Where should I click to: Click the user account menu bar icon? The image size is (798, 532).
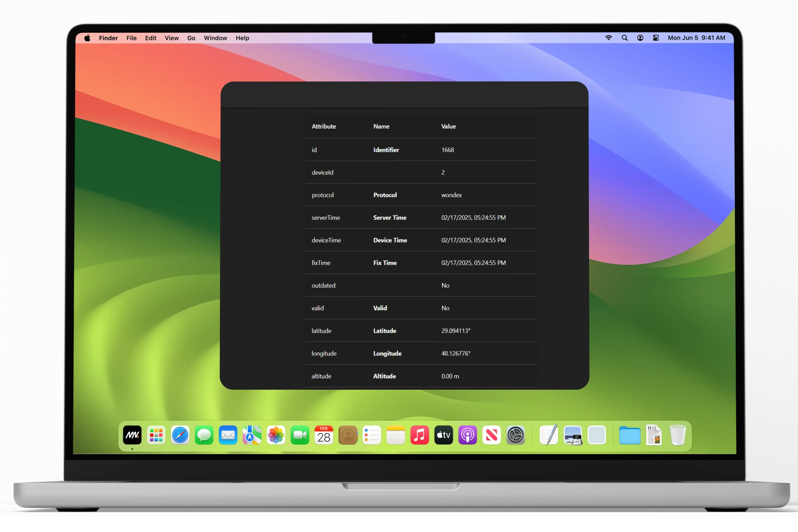click(x=640, y=38)
